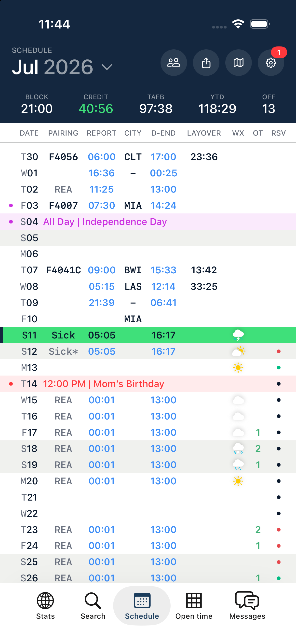Tap the OFF 13 days total
Viewport: 296px width, 644px height.
click(x=269, y=104)
